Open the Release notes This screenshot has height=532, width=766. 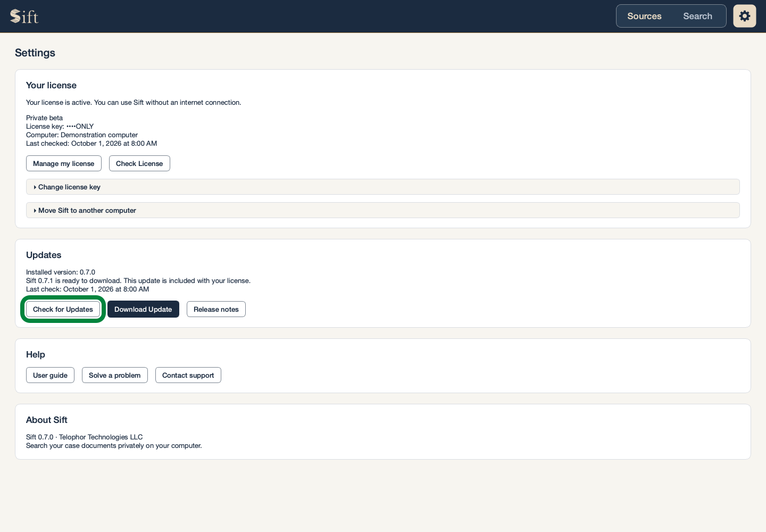tap(216, 309)
